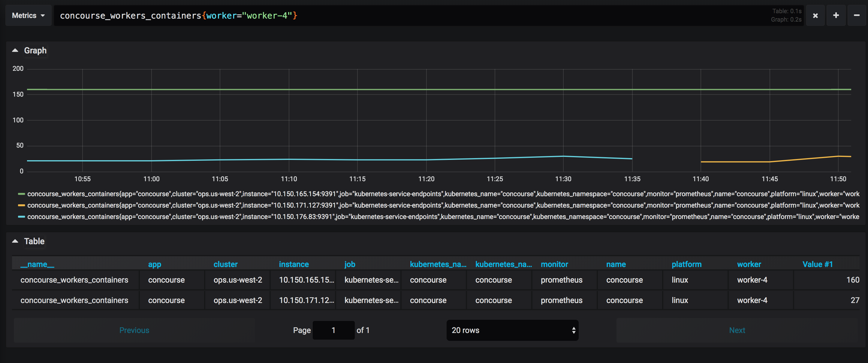The image size is (868, 363).
Task: Select the page number input field
Action: click(x=333, y=330)
